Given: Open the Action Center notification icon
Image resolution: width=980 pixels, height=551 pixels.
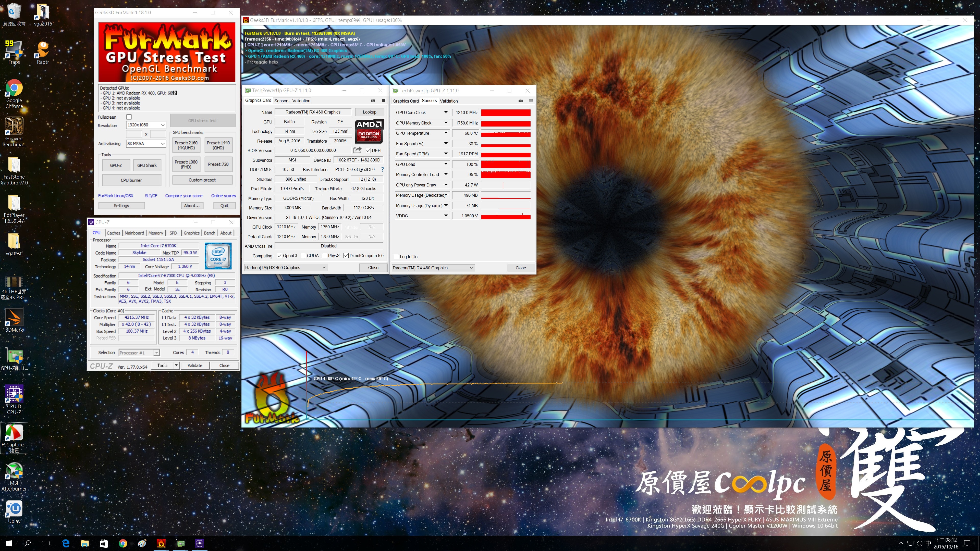Looking at the screenshot, I should [967, 543].
